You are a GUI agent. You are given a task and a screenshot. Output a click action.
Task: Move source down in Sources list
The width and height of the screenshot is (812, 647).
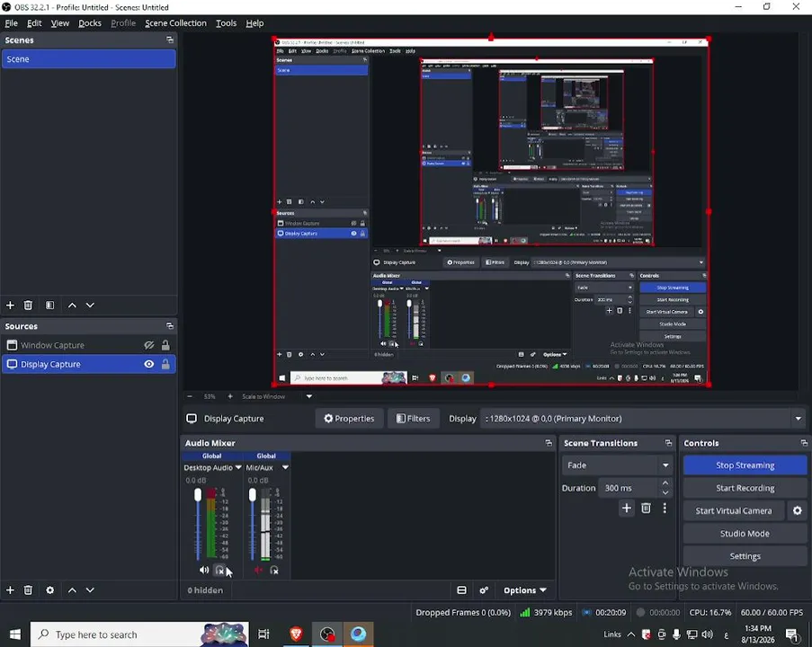point(90,590)
